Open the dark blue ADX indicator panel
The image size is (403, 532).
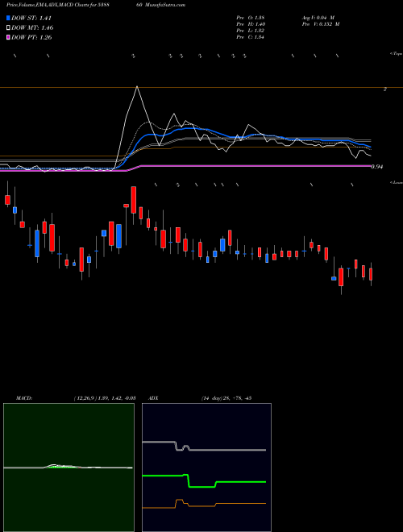(206, 468)
